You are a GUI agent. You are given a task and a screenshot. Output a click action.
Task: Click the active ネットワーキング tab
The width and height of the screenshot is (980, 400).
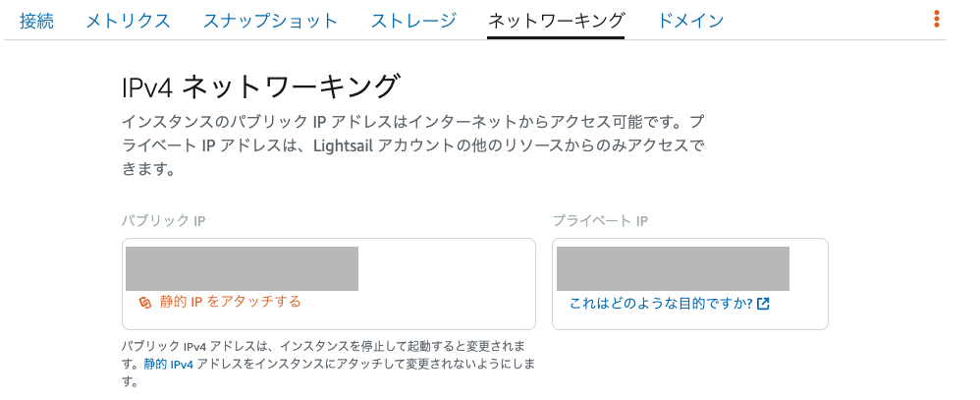click(556, 21)
